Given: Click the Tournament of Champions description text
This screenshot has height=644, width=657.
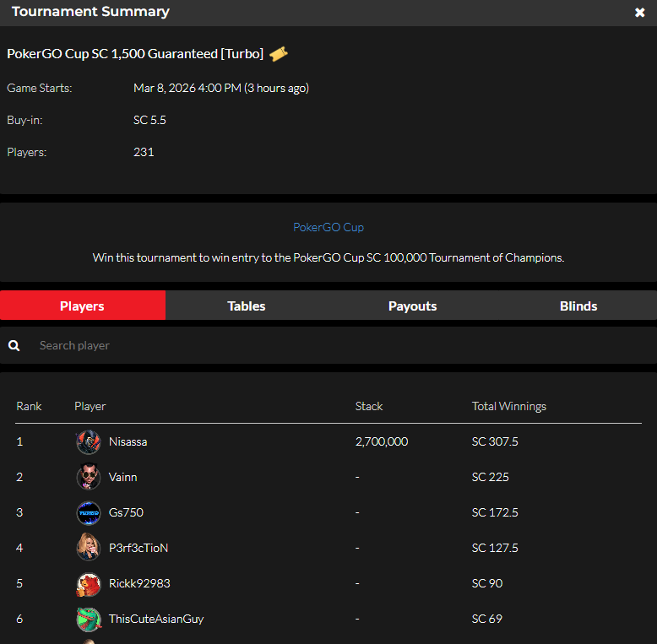Looking at the screenshot, I should (328, 257).
